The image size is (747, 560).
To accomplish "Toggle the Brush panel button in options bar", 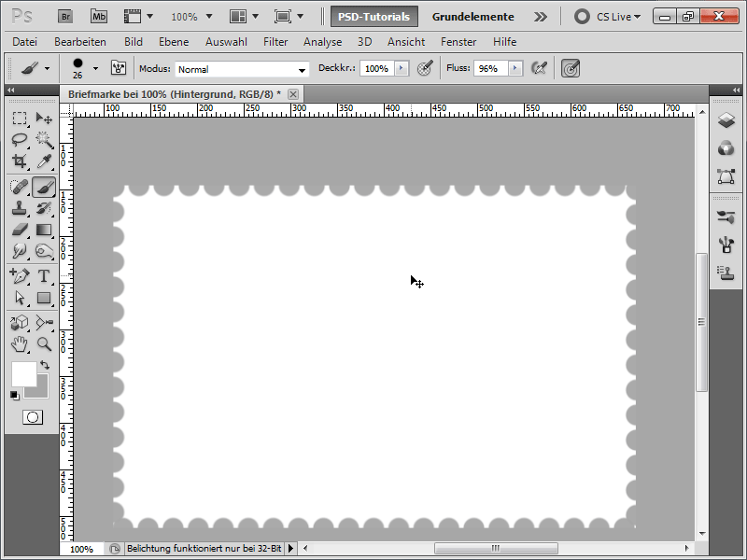I will click(119, 68).
